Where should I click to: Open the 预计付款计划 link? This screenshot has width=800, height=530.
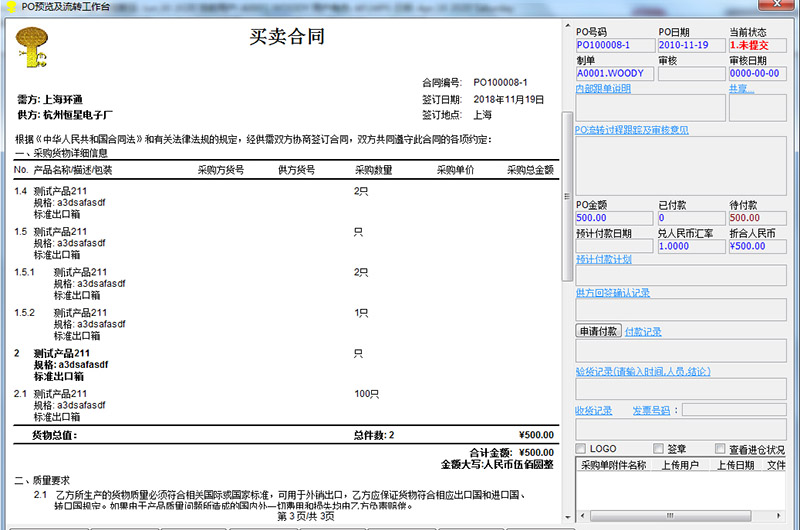[x=603, y=259]
